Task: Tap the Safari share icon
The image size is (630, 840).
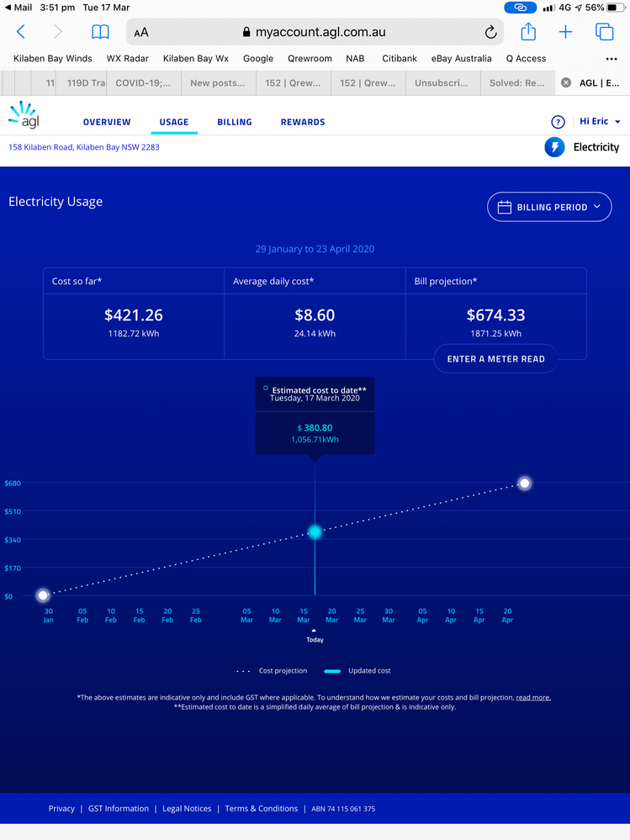Action: (528, 32)
